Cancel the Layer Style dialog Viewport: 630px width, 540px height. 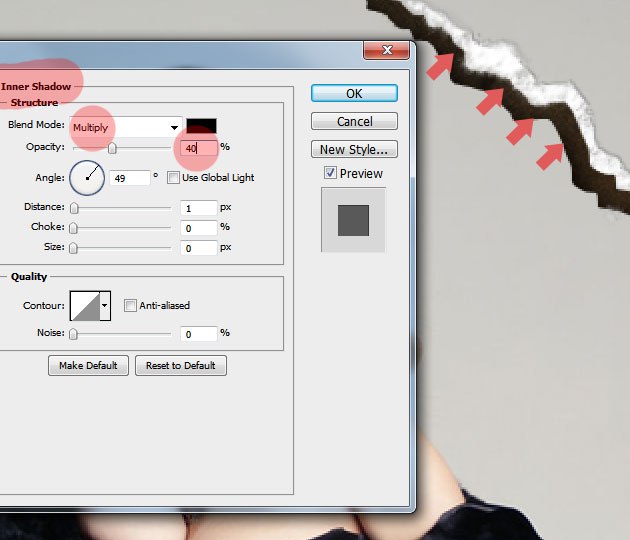coord(354,121)
